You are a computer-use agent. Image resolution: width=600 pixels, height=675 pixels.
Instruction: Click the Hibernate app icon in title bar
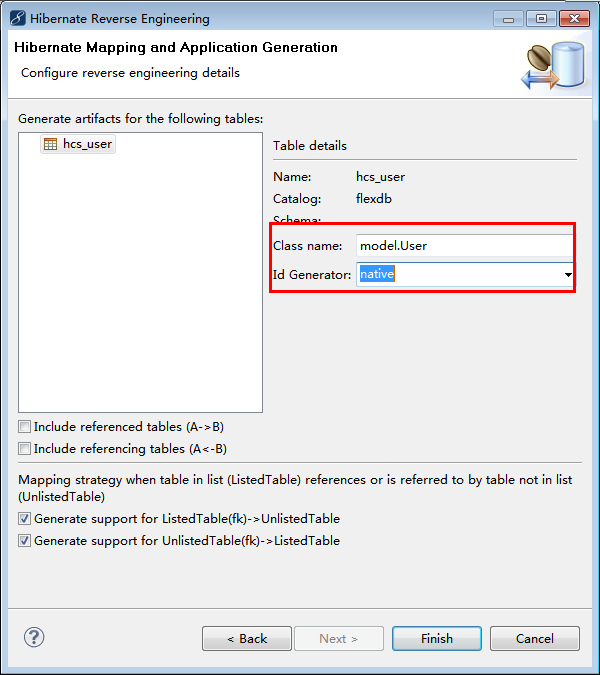tap(18, 19)
